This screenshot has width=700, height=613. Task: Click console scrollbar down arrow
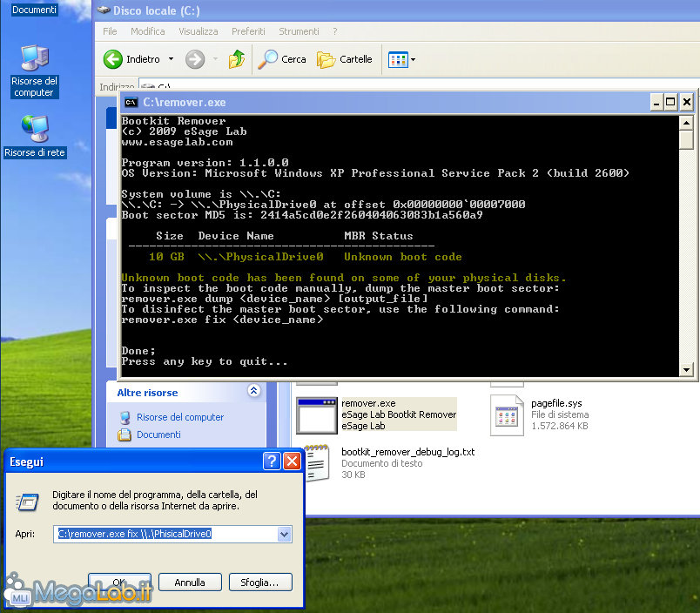click(686, 370)
